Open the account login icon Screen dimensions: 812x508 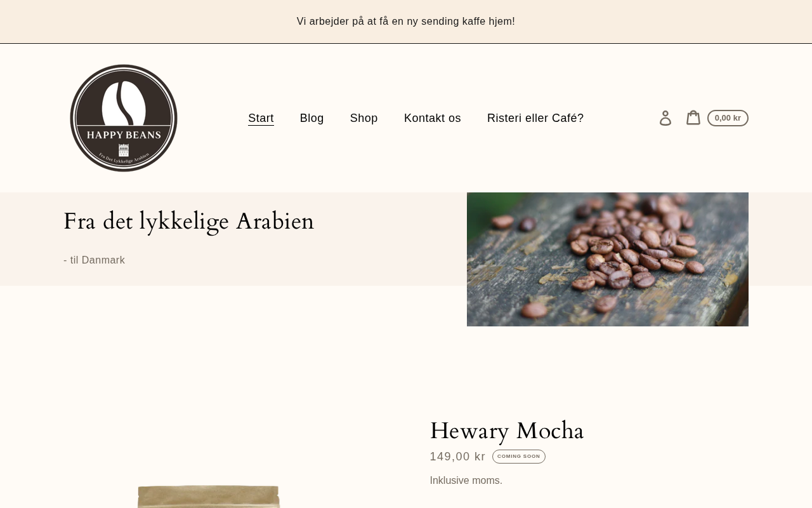pos(665,118)
